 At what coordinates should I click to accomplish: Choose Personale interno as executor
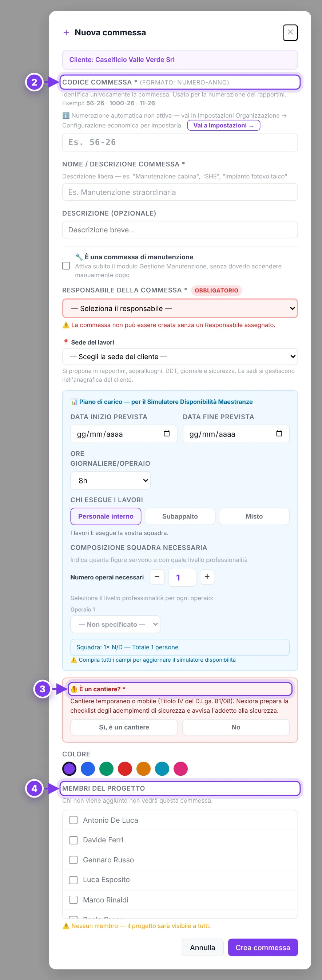coord(106,516)
